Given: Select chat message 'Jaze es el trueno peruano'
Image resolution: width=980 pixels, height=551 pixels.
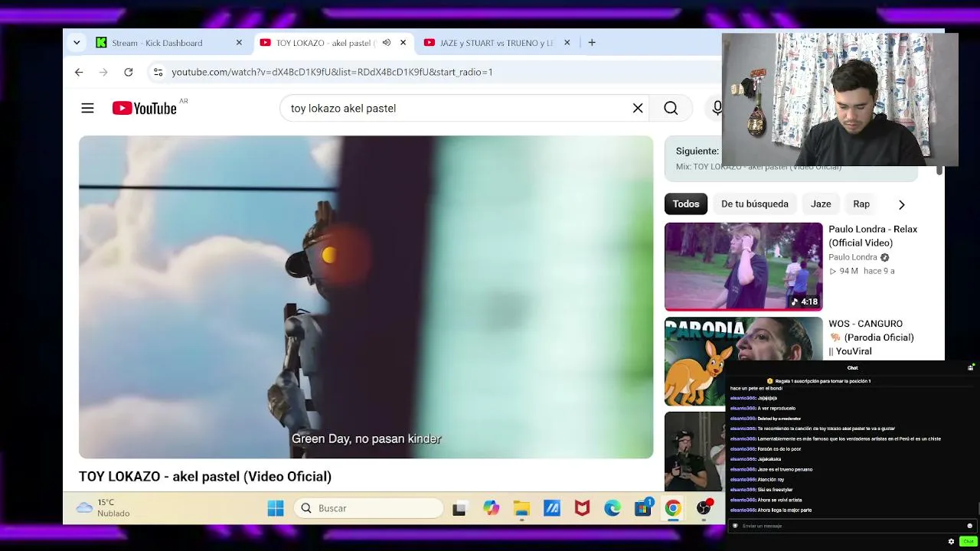Looking at the screenshot, I should pyautogui.click(x=771, y=469).
